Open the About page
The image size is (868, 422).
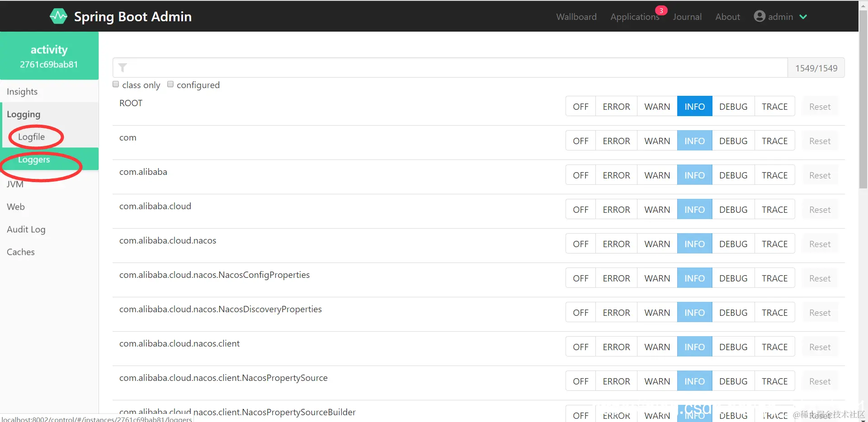[727, 17]
